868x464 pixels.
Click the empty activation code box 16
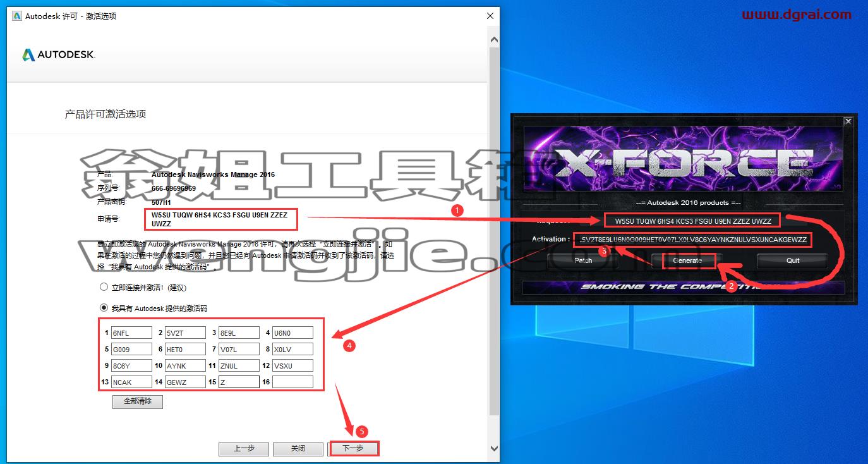[292, 382]
